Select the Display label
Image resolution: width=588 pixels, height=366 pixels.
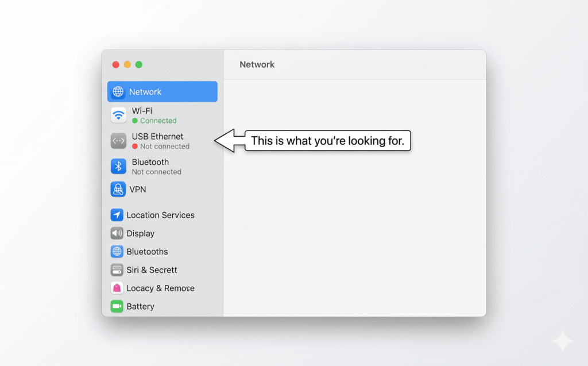coord(141,233)
